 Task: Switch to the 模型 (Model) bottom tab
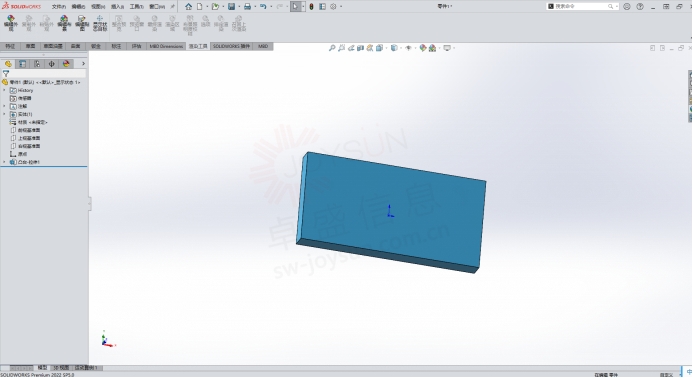pos(42,367)
